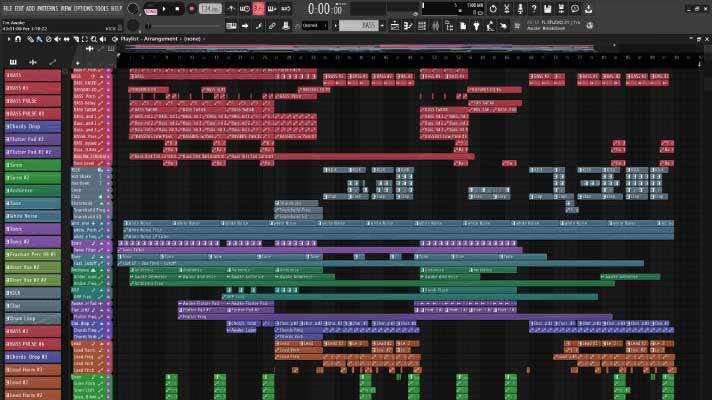Click the White Noise pattern
Image resolution: width=712 pixels, height=400 pixels.
[x=32, y=215]
